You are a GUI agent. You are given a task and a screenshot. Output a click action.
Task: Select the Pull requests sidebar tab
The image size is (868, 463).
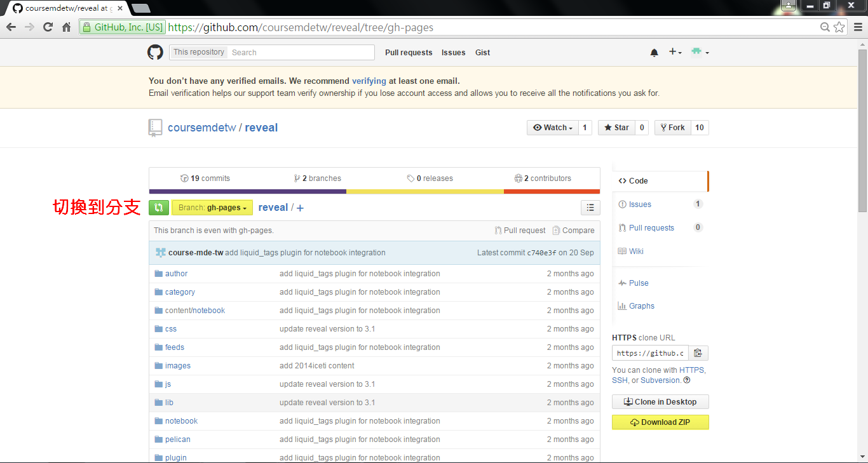[660, 228]
